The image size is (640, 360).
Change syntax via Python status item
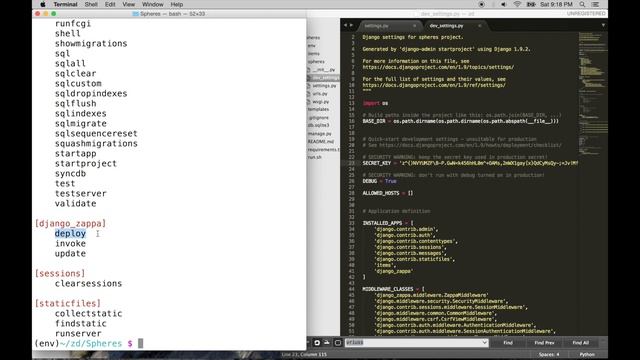[x=587, y=355]
